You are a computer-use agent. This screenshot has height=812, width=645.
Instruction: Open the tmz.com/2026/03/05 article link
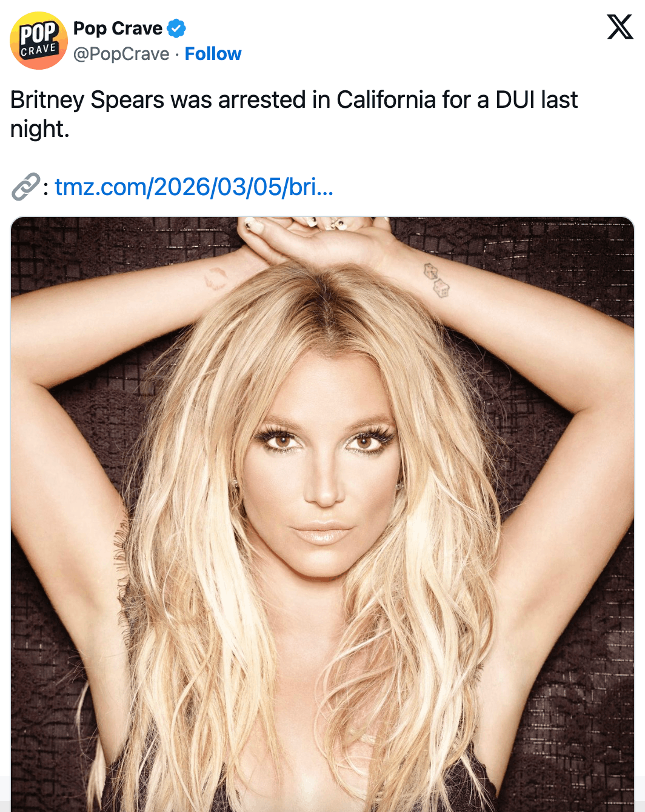pos(194,187)
